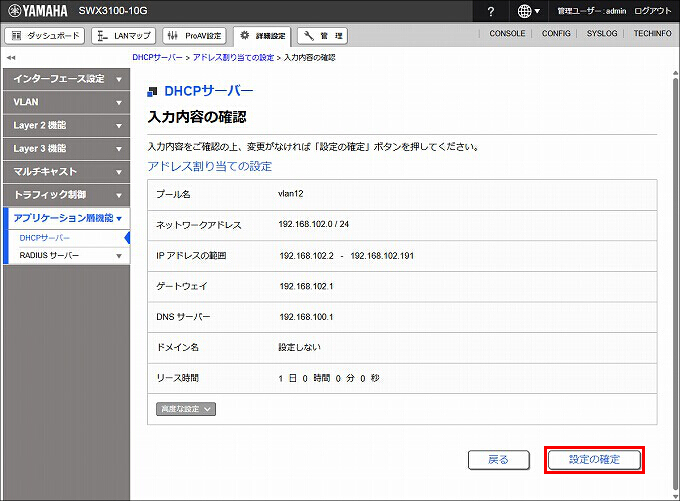Click the プール名 label

173,194
